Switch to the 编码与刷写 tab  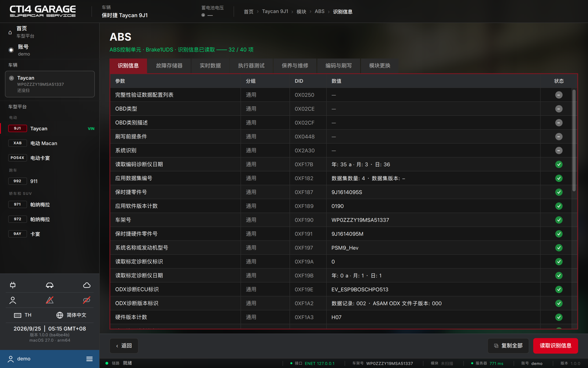click(x=338, y=66)
